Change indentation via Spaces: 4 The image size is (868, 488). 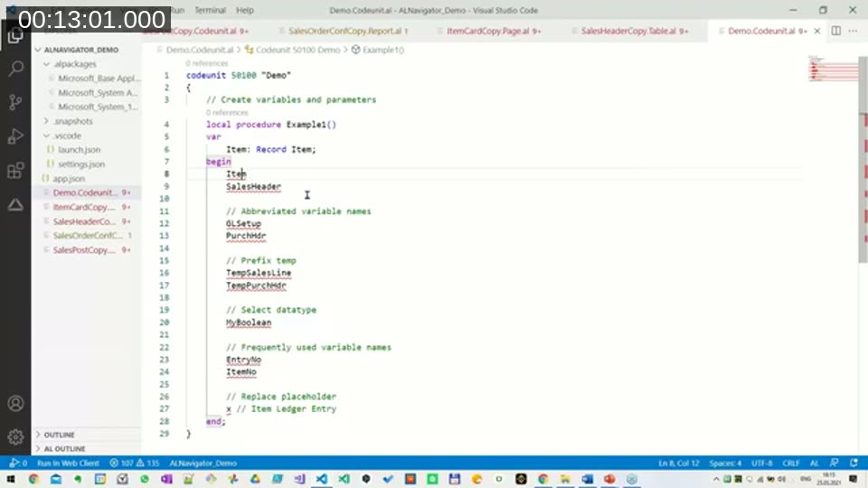tap(725, 463)
